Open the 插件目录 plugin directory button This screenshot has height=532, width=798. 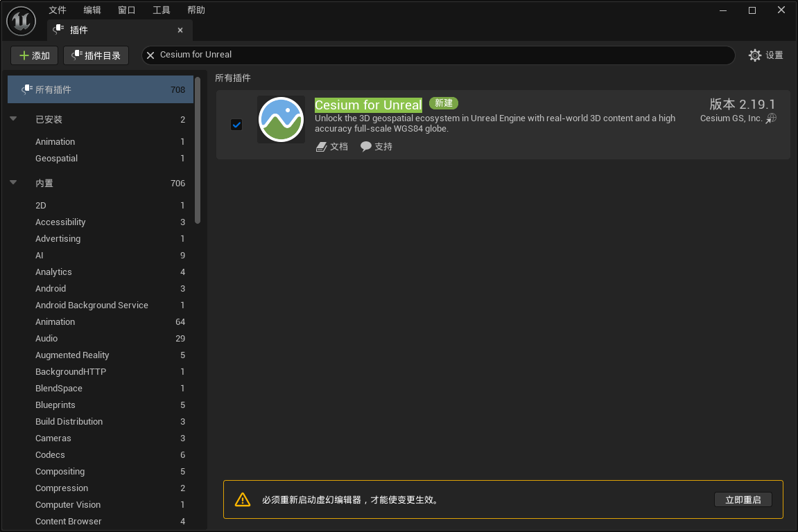pos(96,55)
